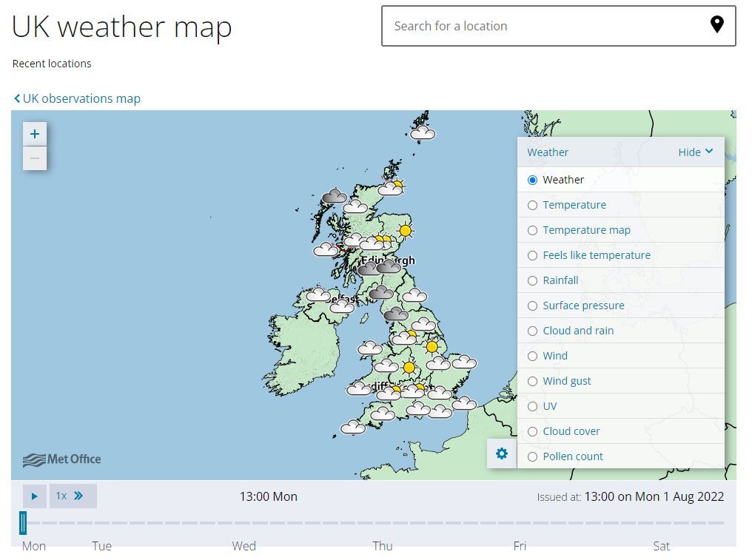Image resolution: width=752 pixels, height=560 pixels.
Task: Click the Met Office logo
Action: 61,459
